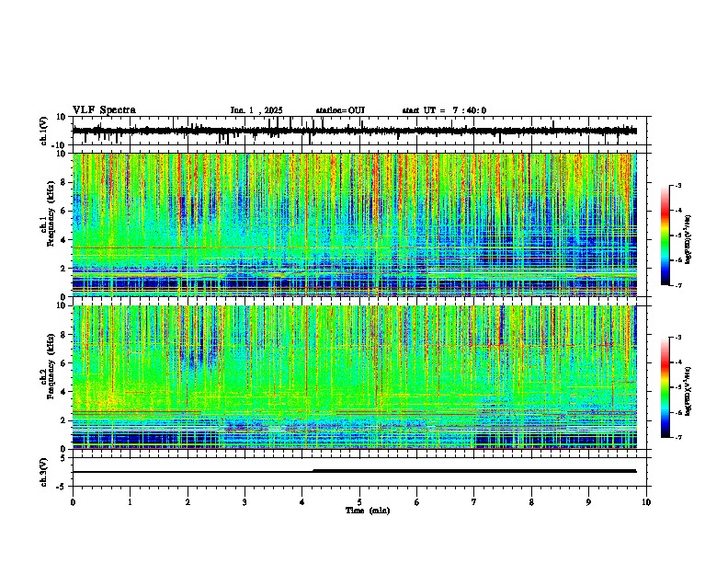Click the "8" kHz tick on ch.2 spectrogram axis
Viewport: 728px width, 563px height.
[64, 335]
